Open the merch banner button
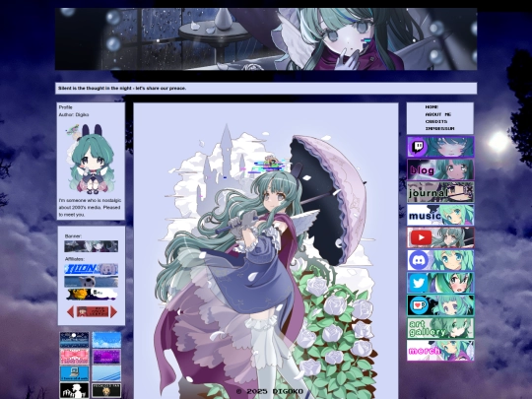Screen dimensions: 532x399 point(440,351)
